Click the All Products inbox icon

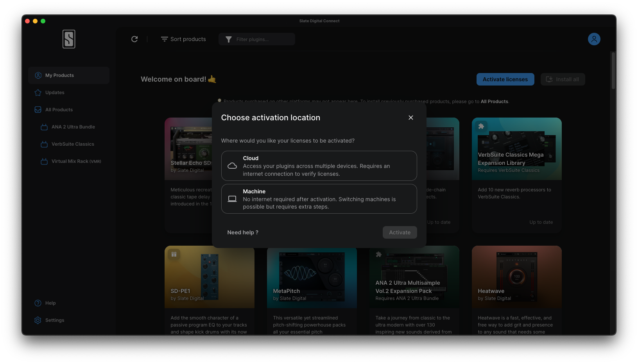[38, 110]
